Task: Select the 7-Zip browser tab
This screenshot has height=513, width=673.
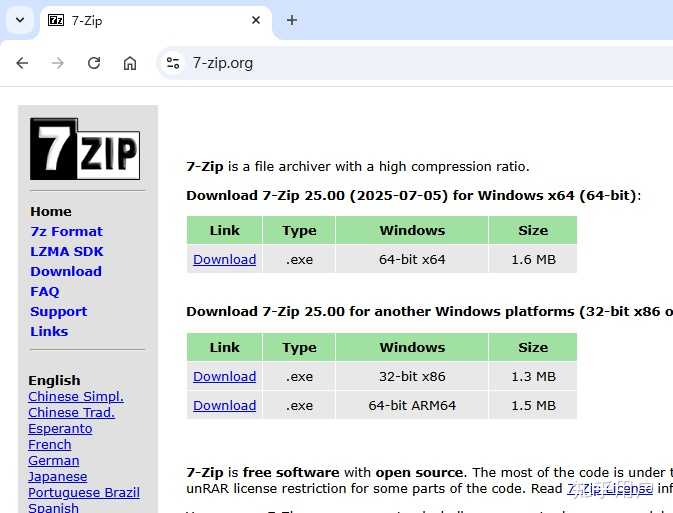Action: 155,21
